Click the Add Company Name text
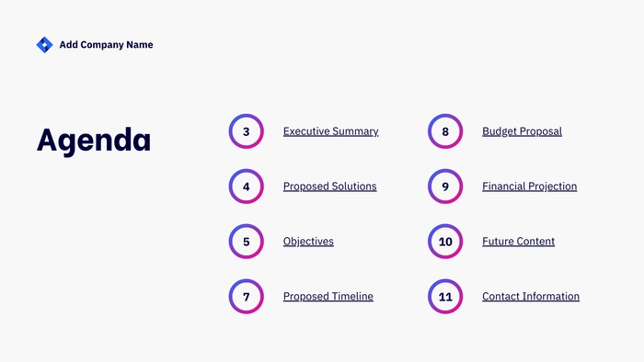This screenshot has height=362, width=644. click(106, 45)
